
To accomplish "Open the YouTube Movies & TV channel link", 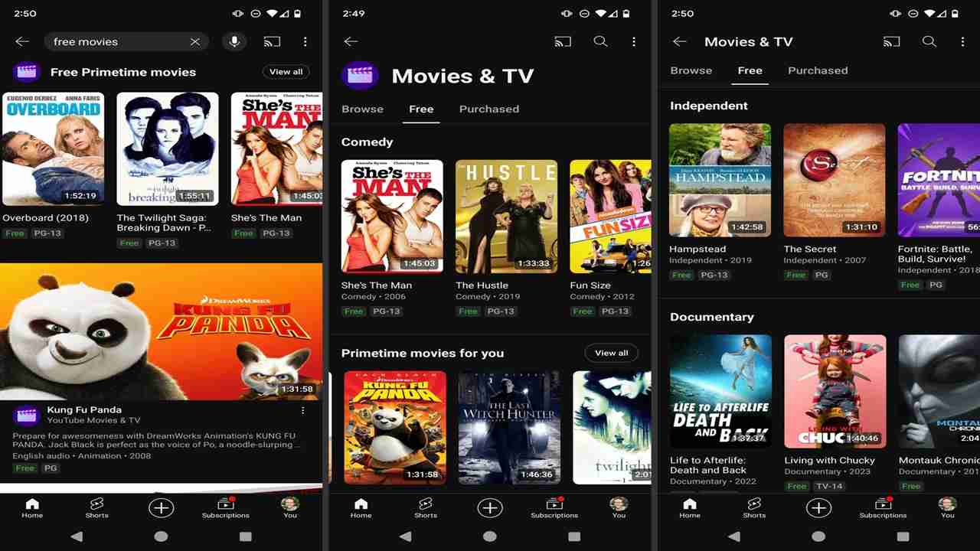I will pyautogui.click(x=93, y=420).
